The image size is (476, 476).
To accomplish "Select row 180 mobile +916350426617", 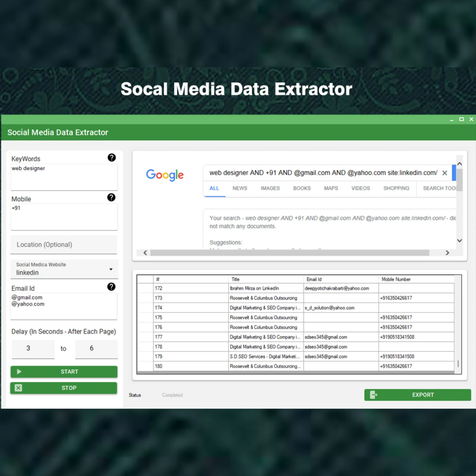I will [416, 366].
